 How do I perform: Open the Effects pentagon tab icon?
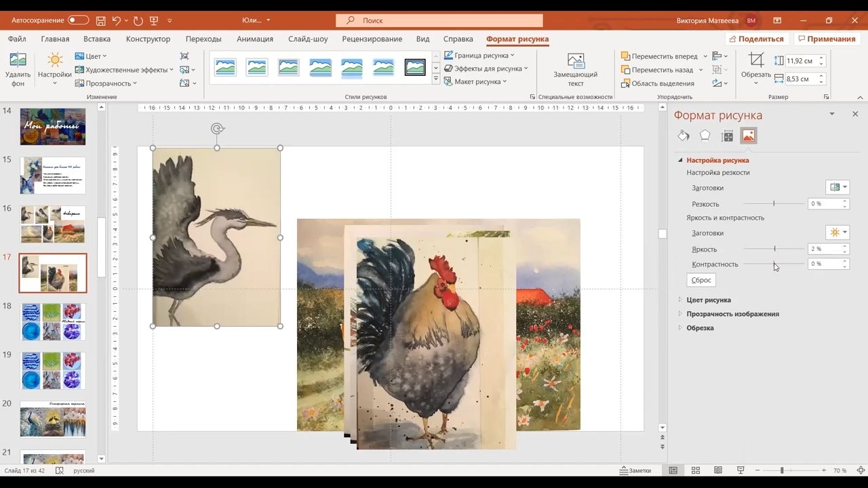pos(705,136)
